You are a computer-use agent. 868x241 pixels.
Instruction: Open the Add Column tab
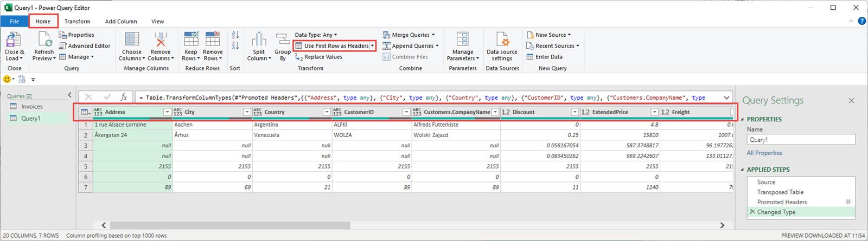click(120, 22)
